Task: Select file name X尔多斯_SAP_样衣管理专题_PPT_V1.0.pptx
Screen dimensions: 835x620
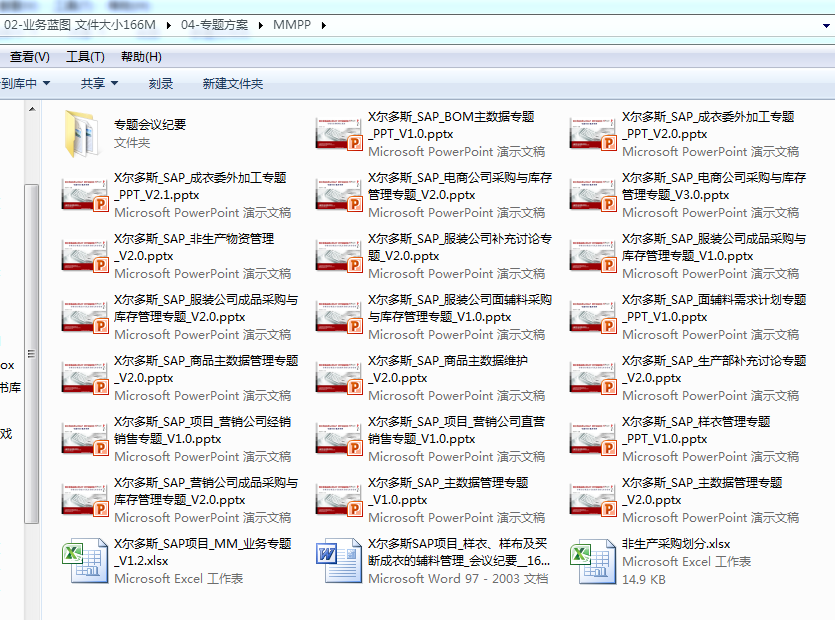Action: pos(696,430)
